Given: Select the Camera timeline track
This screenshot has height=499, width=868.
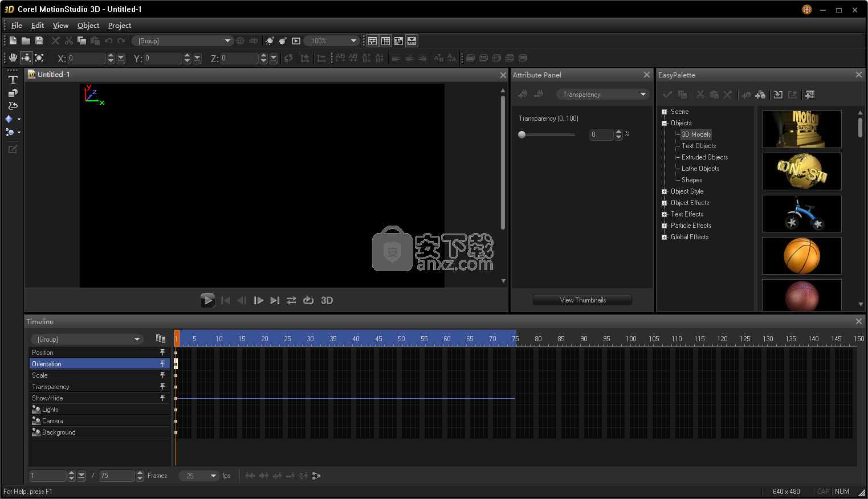Looking at the screenshot, I should 100,421.
